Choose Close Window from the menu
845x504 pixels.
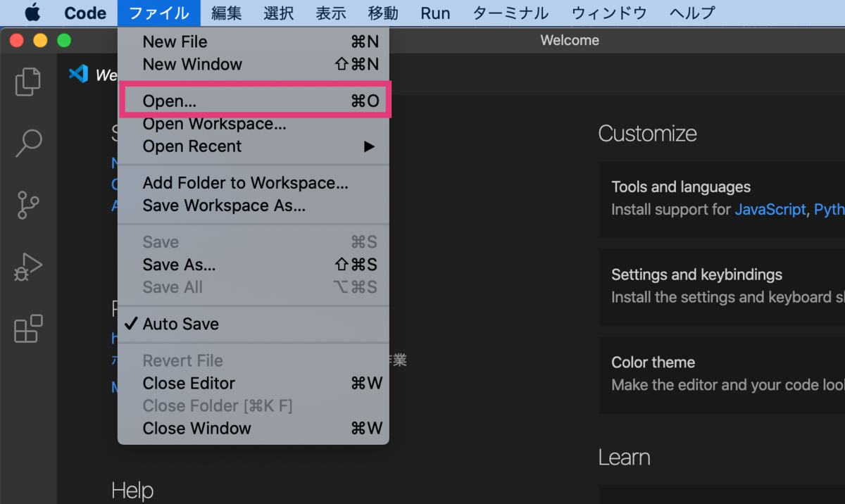[254, 428]
